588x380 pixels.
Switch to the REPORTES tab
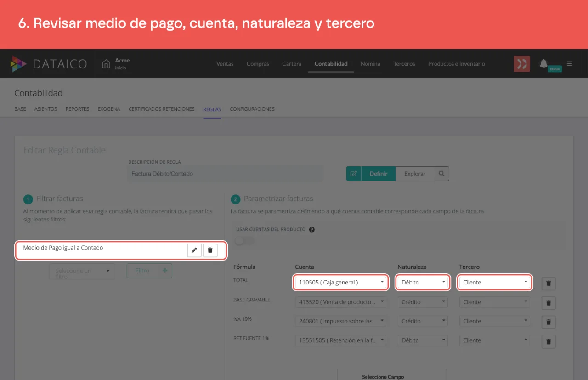(x=78, y=109)
